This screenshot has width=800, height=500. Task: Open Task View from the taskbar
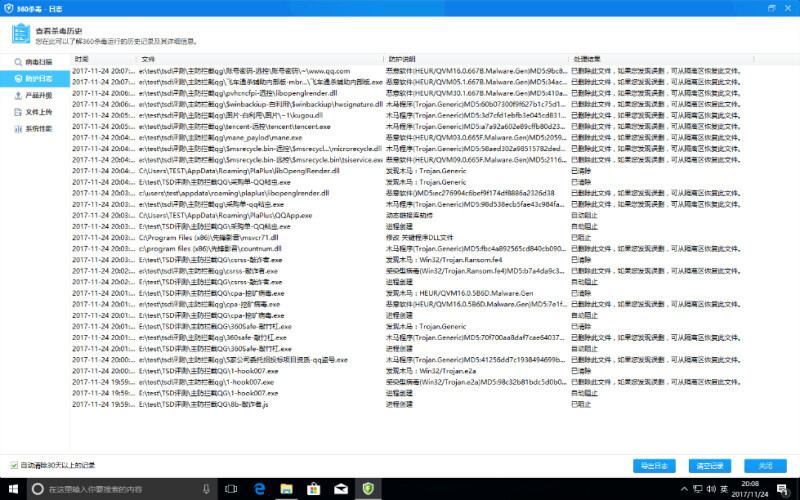[231, 489]
